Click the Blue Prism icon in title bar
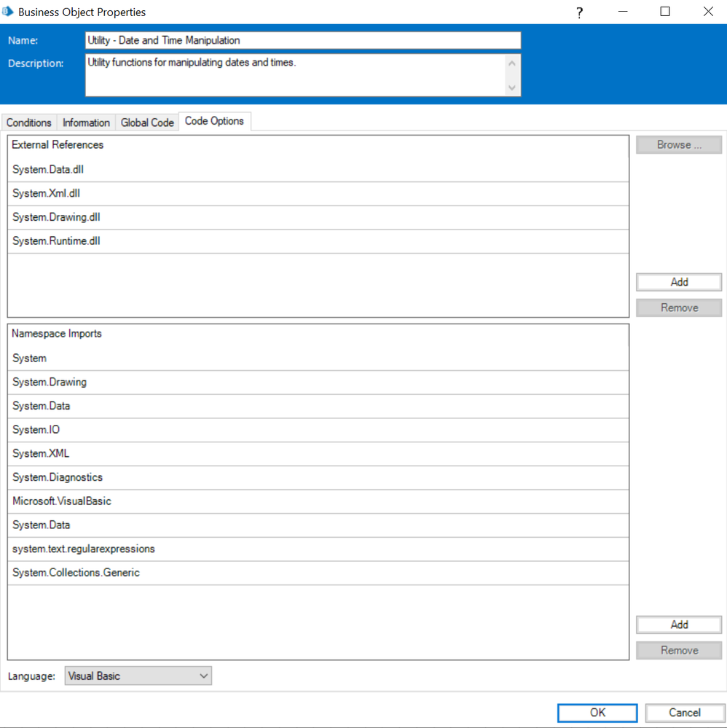The image size is (727, 728). (x=9, y=12)
